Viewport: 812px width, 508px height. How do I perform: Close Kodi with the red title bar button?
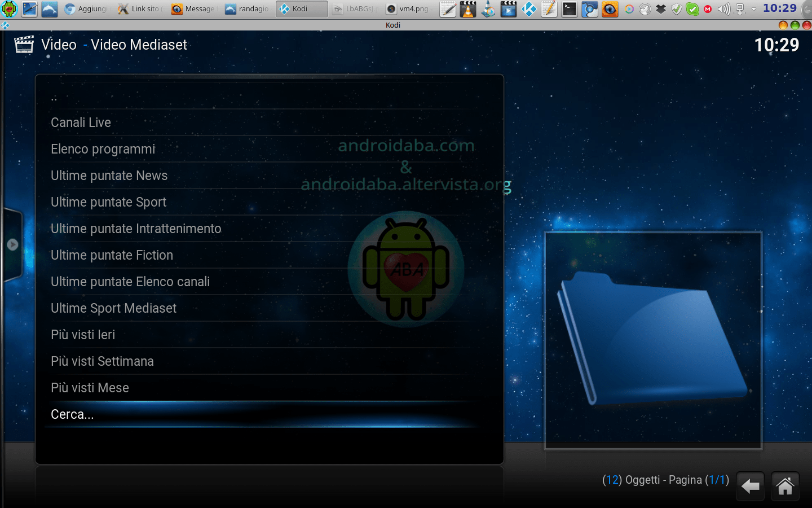[x=807, y=25]
